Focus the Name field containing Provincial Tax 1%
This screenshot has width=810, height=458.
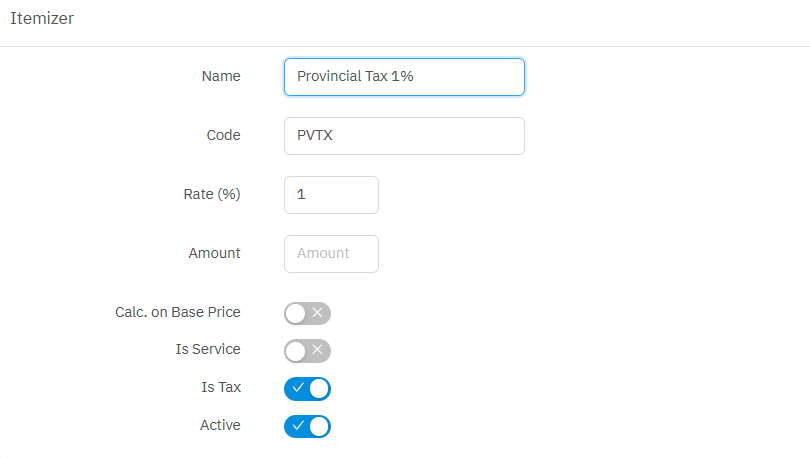click(x=404, y=77)
